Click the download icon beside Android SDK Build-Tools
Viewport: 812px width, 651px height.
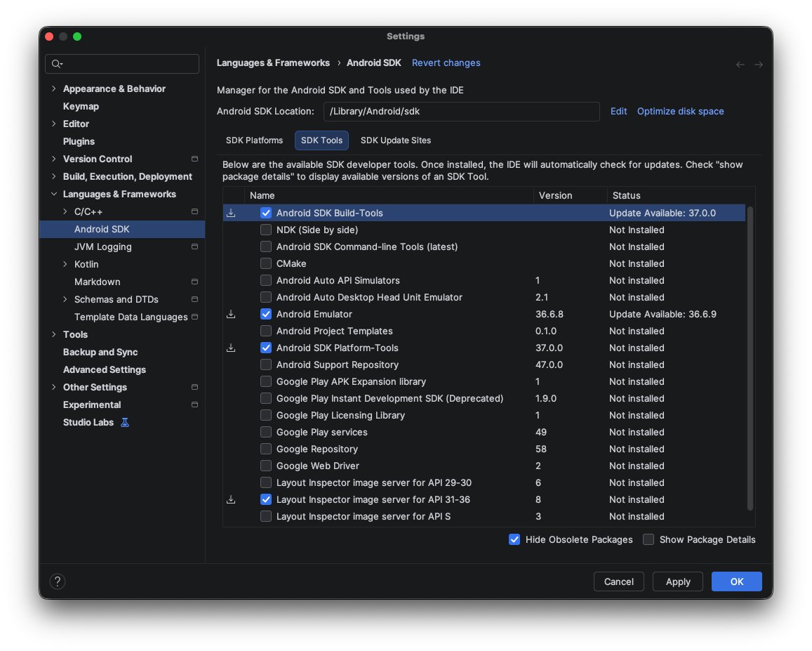(x=231, y=213)
